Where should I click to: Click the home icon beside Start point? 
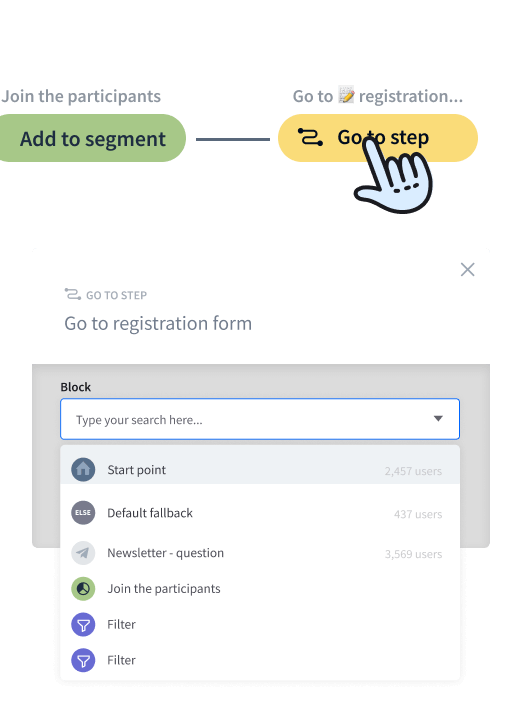[83, 469]
